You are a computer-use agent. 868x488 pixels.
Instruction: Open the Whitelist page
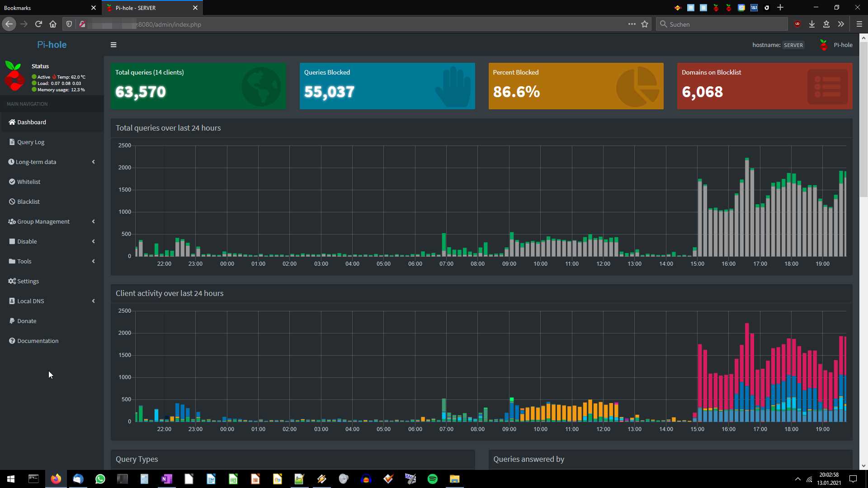[x=28, y=182]
